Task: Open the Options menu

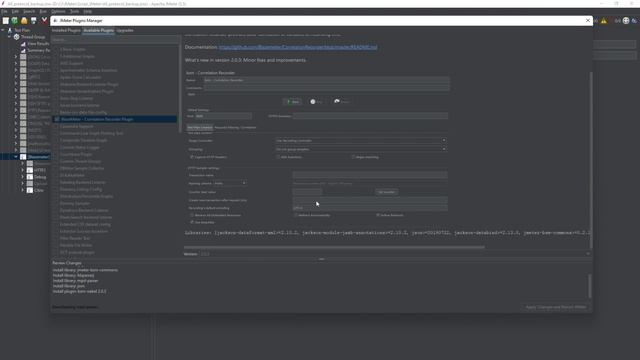Action: tap(58, 11)
